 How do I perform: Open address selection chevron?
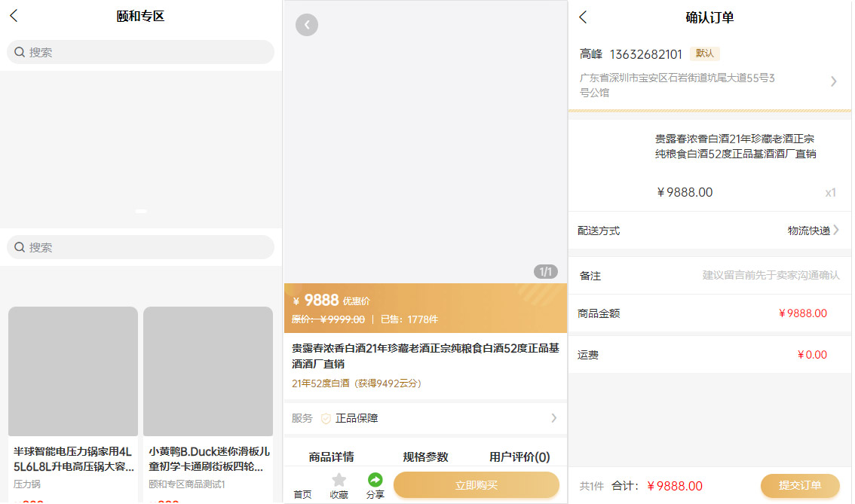point(833,81)
